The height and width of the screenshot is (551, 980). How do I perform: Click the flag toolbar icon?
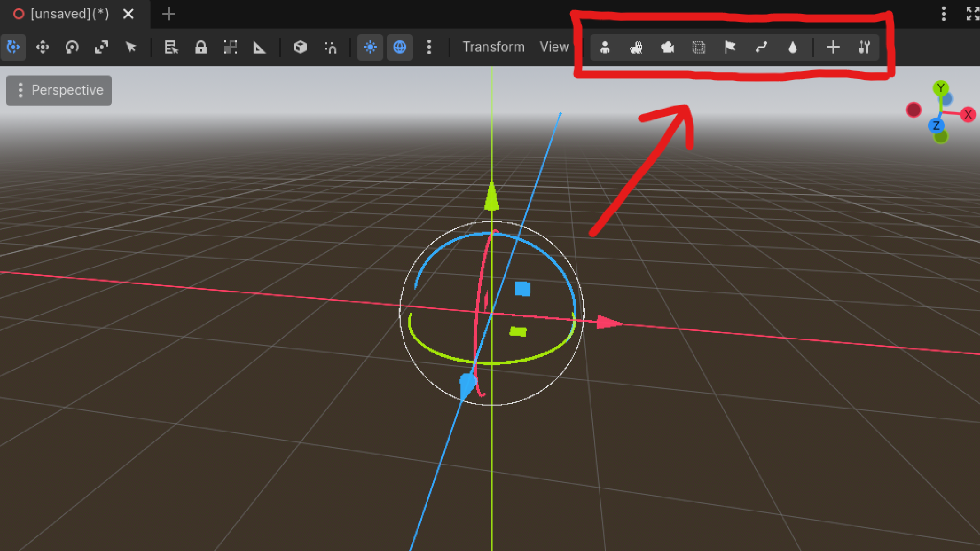pyautogui.click(x=730, y=47)
